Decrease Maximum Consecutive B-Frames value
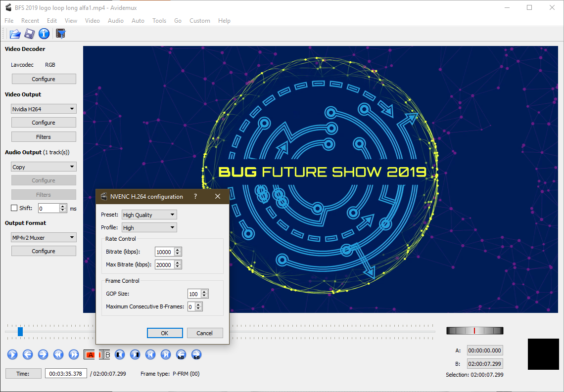 [198, 308]
